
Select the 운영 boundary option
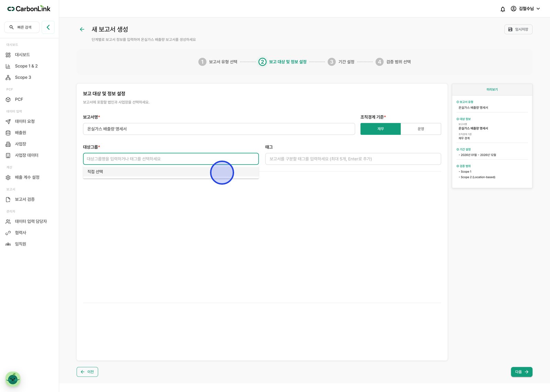tap(421, 129)
